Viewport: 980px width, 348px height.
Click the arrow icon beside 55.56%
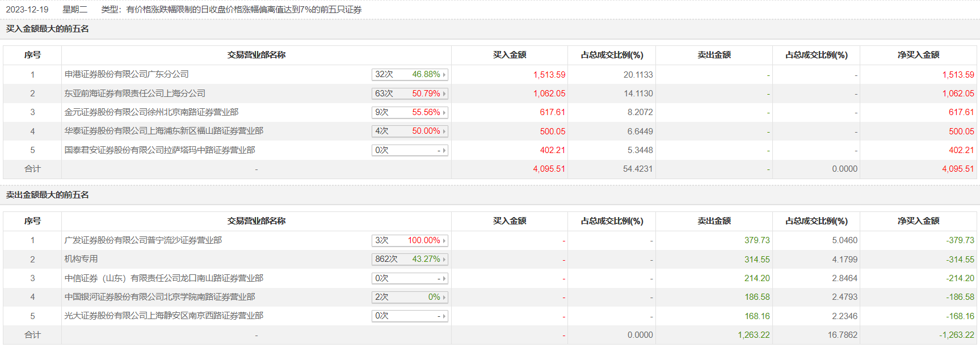[444, 113]
